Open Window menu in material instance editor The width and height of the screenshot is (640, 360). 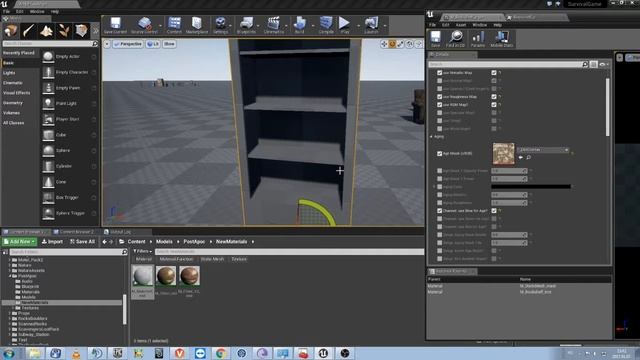pyautogui.click(x=480, y=25)
